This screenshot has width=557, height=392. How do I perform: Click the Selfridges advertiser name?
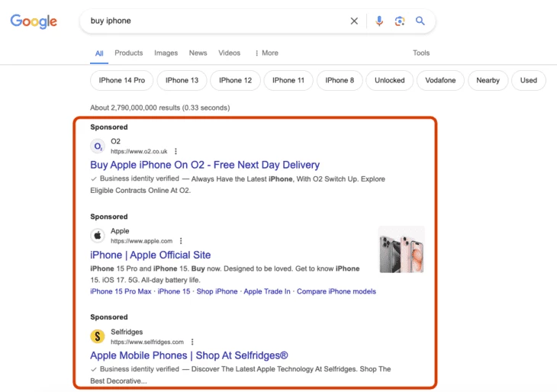tap(127, 332)
